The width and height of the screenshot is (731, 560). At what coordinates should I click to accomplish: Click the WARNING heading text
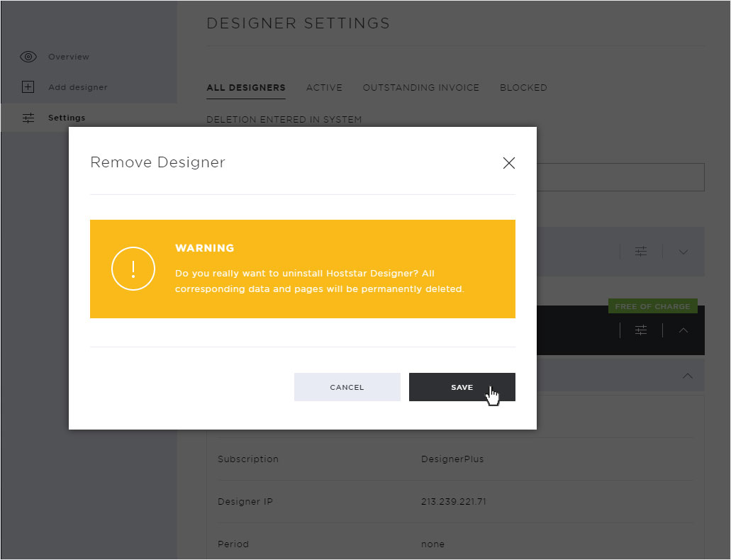205,248
